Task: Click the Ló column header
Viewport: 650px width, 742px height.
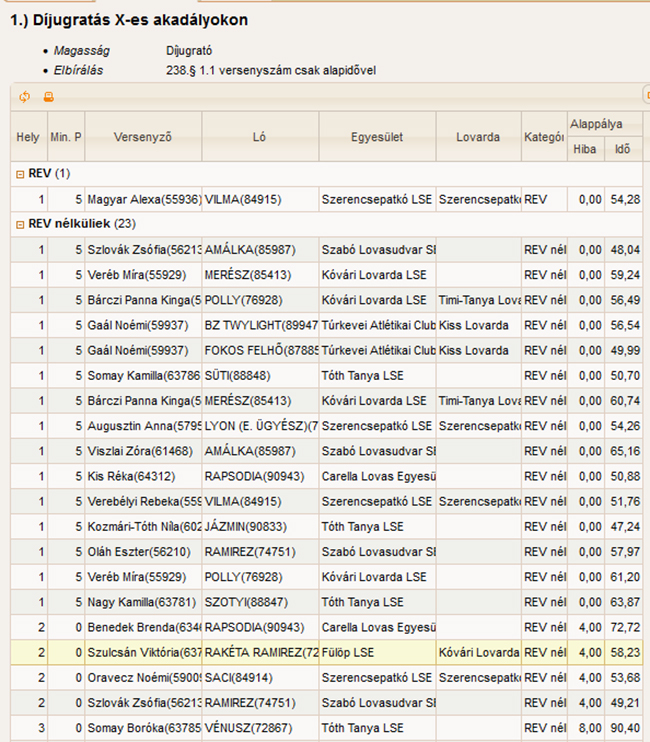Action: (x=260, y=136)
